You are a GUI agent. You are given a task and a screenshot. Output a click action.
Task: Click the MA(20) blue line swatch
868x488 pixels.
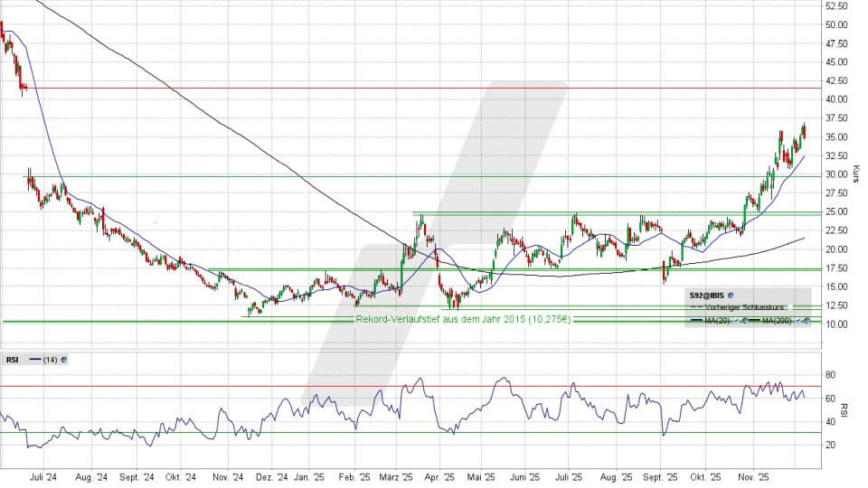click(696, 321)
